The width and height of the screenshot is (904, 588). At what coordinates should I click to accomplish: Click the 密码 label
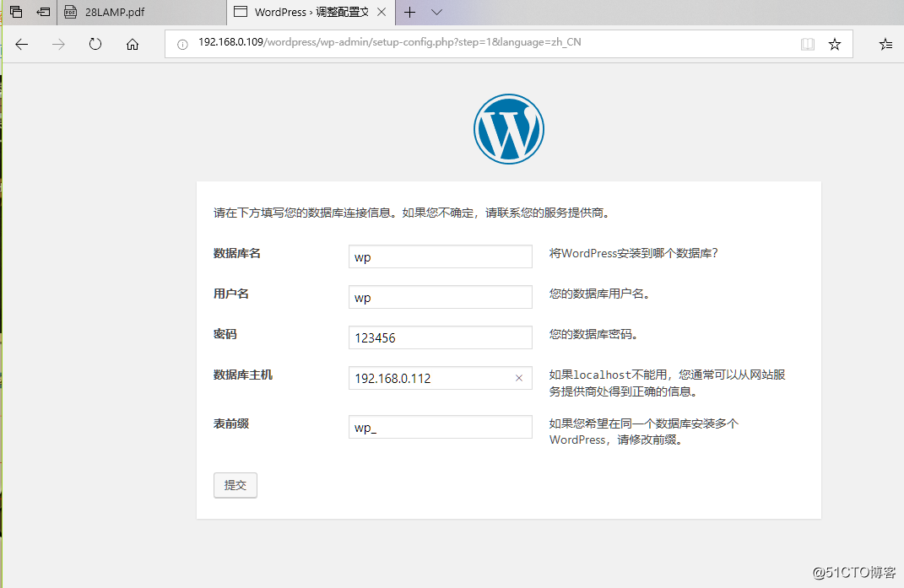tap(225, 334)
